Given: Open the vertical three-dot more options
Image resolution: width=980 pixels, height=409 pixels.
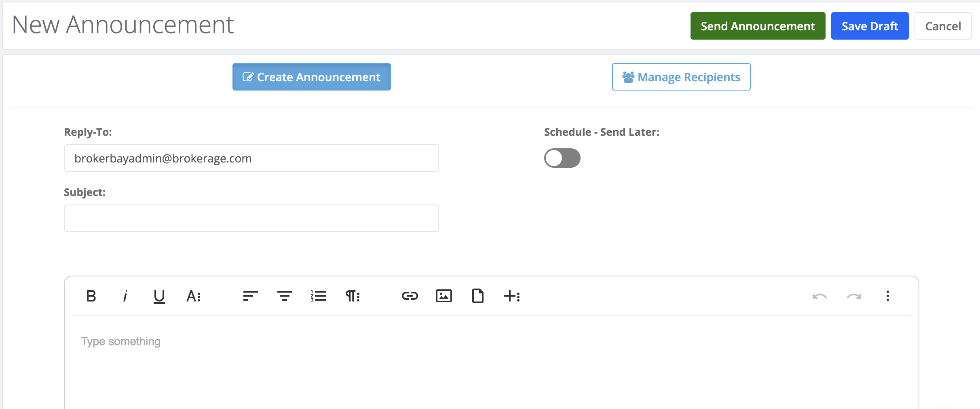Looking at the screenshot, I should (x=888, y=296).
